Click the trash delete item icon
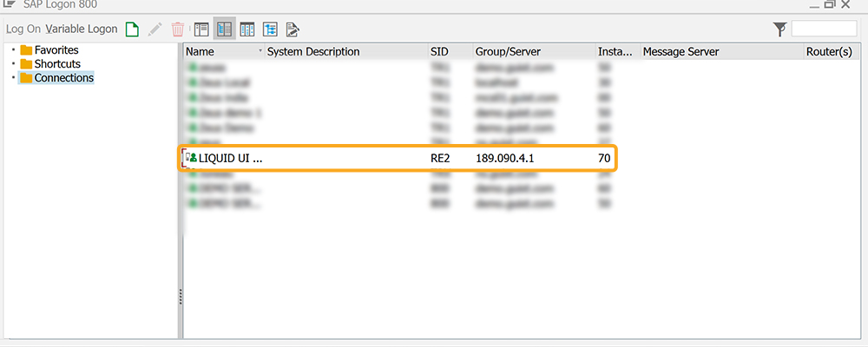The height and width of the screenshot is (347, 868). (178, 29)
